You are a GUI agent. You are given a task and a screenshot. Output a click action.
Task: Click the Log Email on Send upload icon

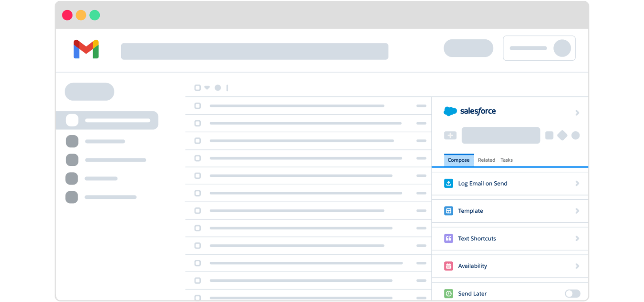coord(448,183)
